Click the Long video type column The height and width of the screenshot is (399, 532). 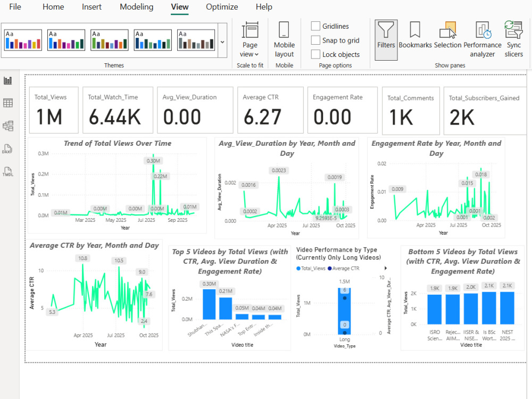pos(344,311)
